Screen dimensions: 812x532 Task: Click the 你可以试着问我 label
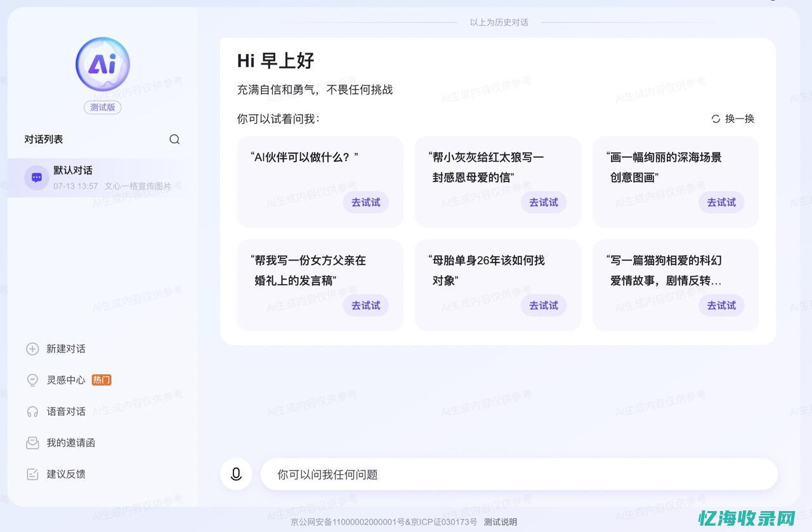click(278, 119)
